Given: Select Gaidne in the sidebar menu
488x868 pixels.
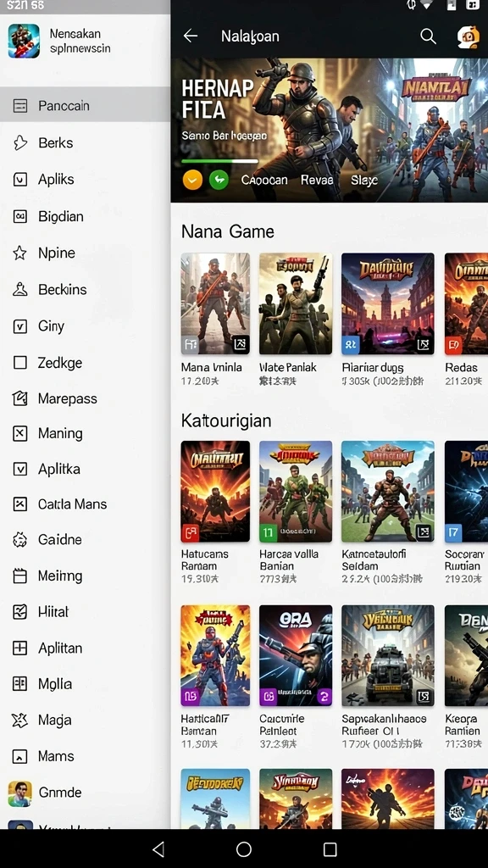Looking at the screenshot, I should point(86,540).
